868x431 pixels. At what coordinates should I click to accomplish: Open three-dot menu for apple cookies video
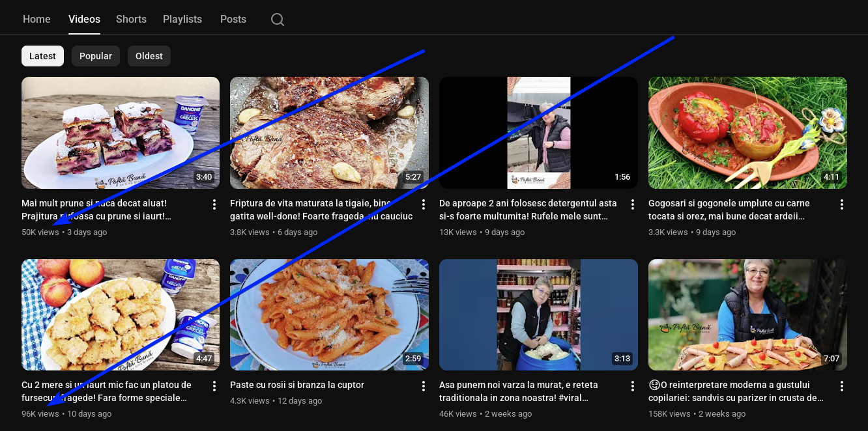[214, 386]
